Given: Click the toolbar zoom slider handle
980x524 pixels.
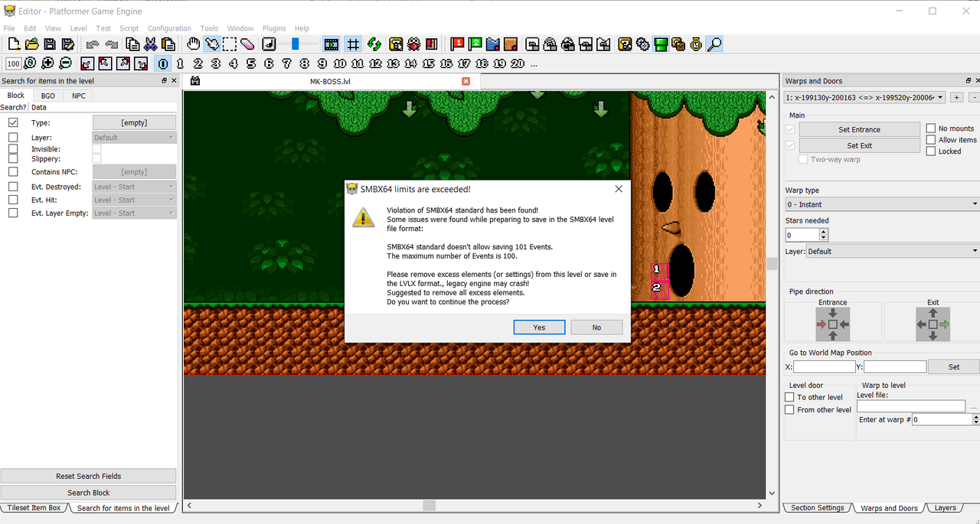Looking at the screenshot, I should pyautogui.click(x=295, y=44).
